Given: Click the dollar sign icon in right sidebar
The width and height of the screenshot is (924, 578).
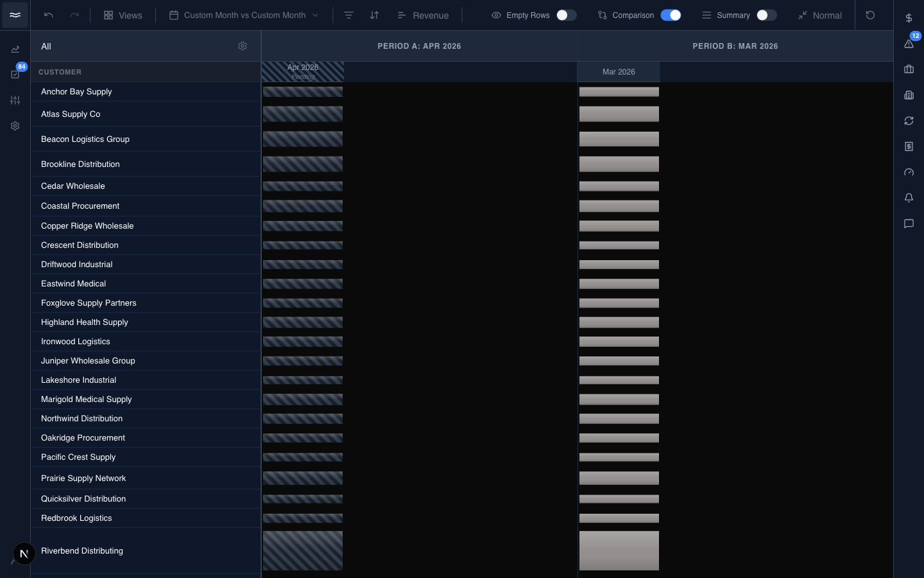Looking at the screenshot, I should point(909,17).
